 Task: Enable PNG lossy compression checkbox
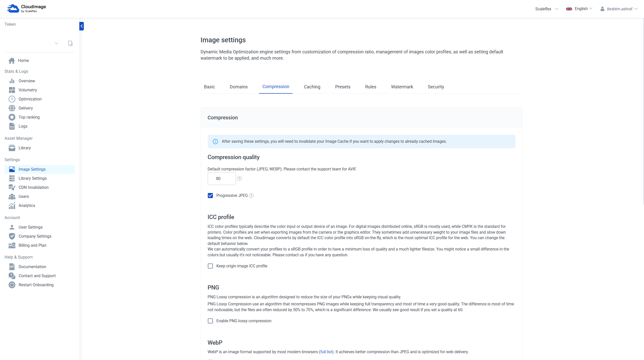[210, 321]
